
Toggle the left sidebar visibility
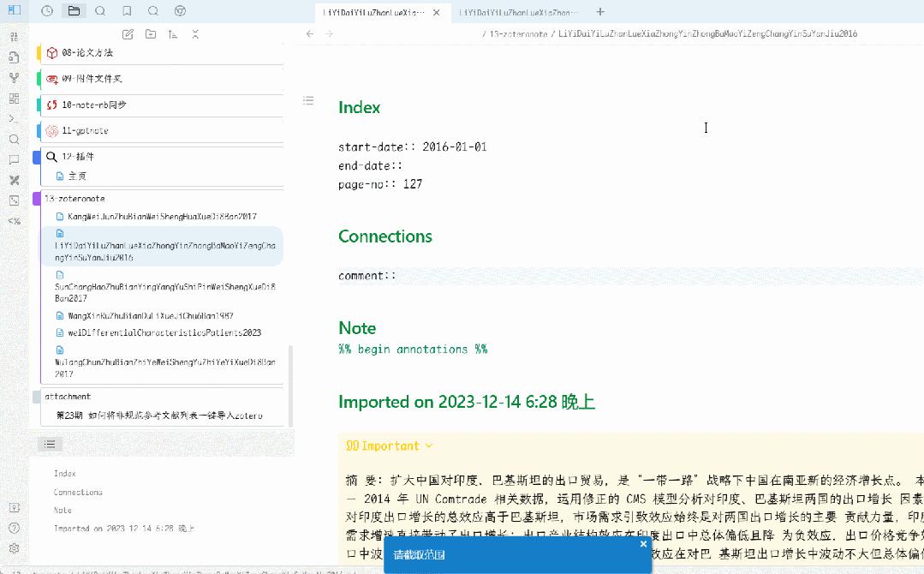(15, 10)
